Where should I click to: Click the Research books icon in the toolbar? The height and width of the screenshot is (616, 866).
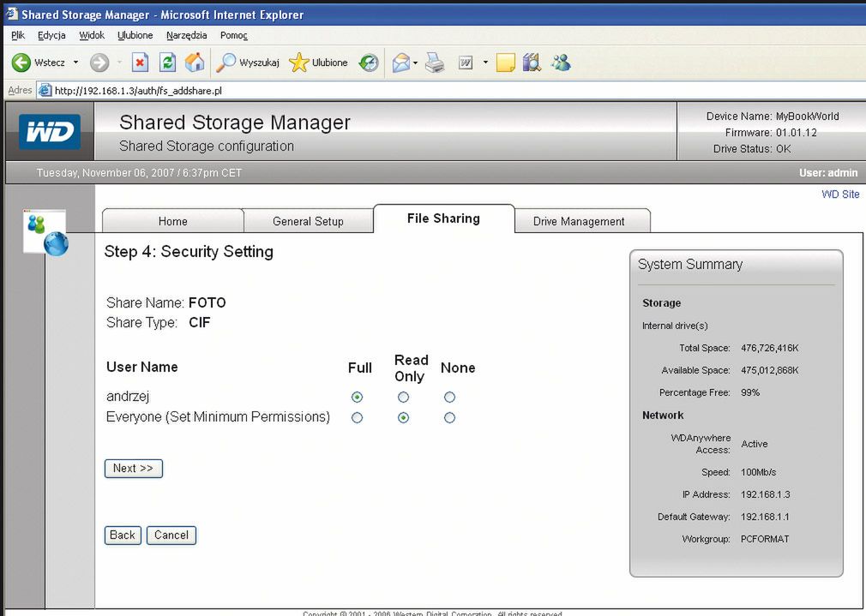(x=532, y=63)
